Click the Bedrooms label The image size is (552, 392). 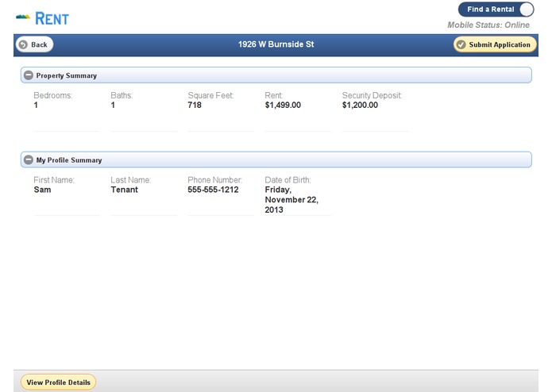52,96
